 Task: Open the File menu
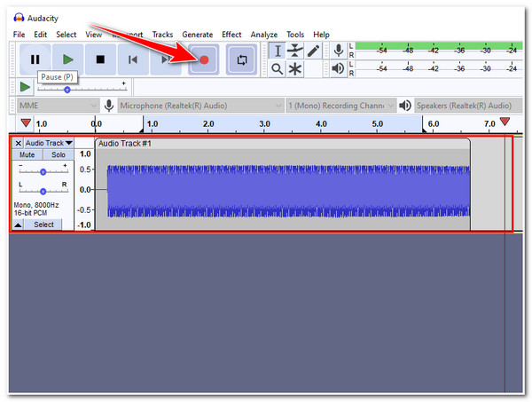[19, 35]
